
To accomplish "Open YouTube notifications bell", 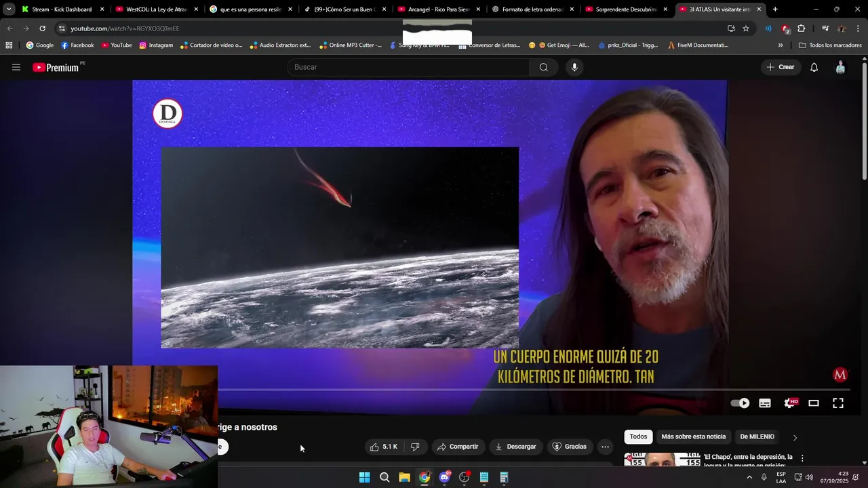I will click(814, 67).
